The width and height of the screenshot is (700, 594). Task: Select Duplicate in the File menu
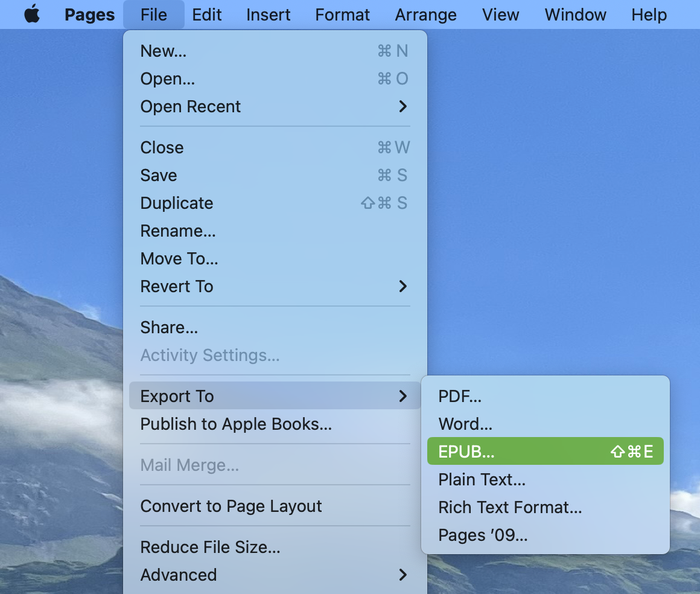pyautogui.click(x=275, y=203)
